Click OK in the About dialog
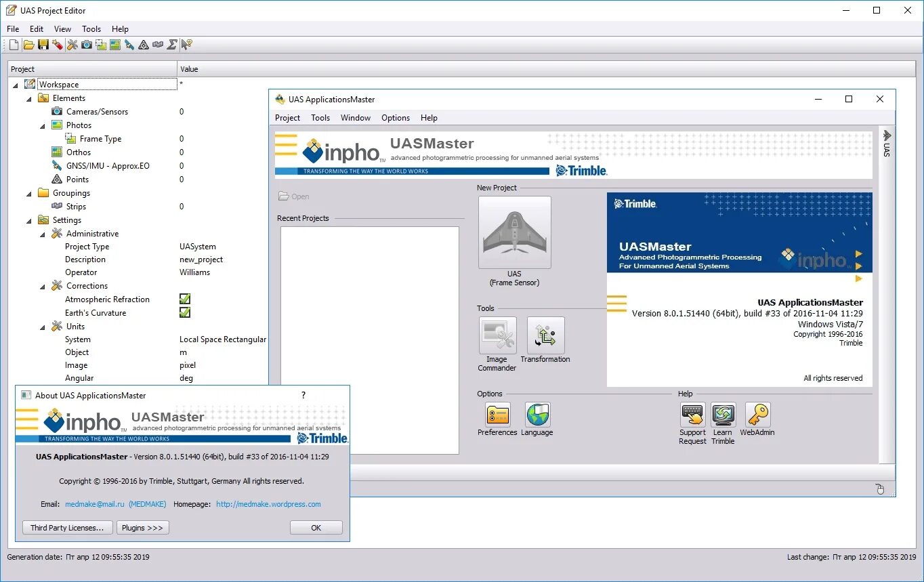Screen dimensions: 924x582 [x=316, y=528]
